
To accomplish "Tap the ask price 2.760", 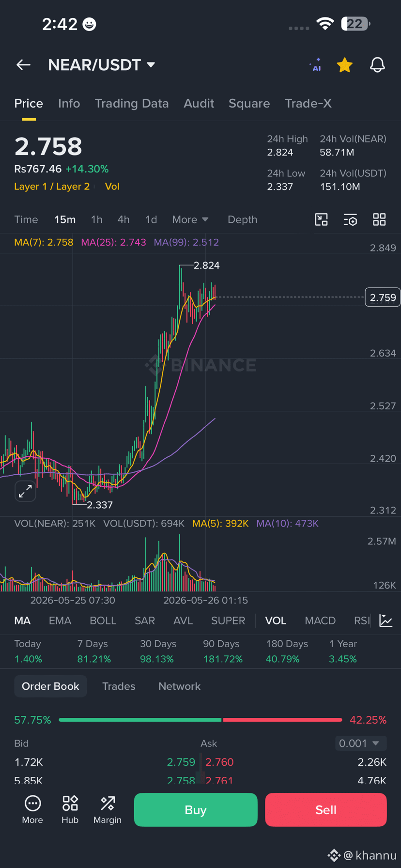I will (x=219, y=762).
